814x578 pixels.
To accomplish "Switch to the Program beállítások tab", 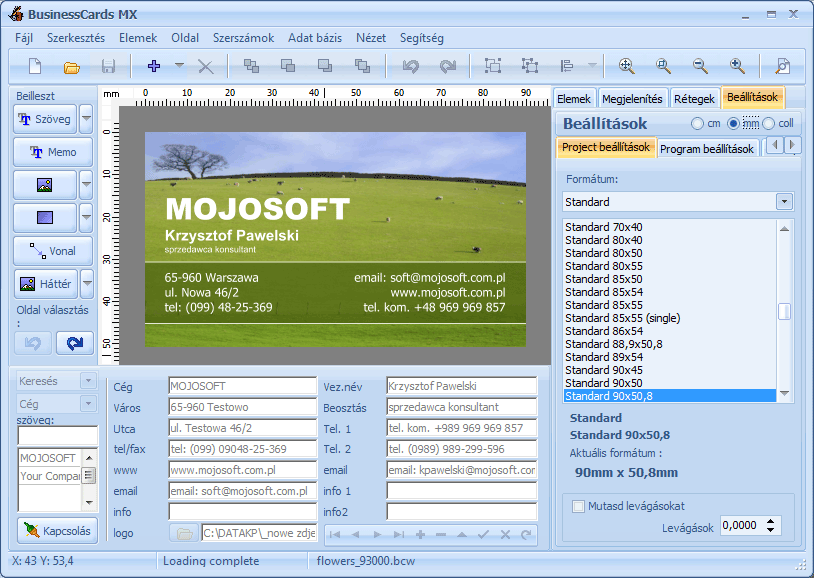I will click(707, 149).
